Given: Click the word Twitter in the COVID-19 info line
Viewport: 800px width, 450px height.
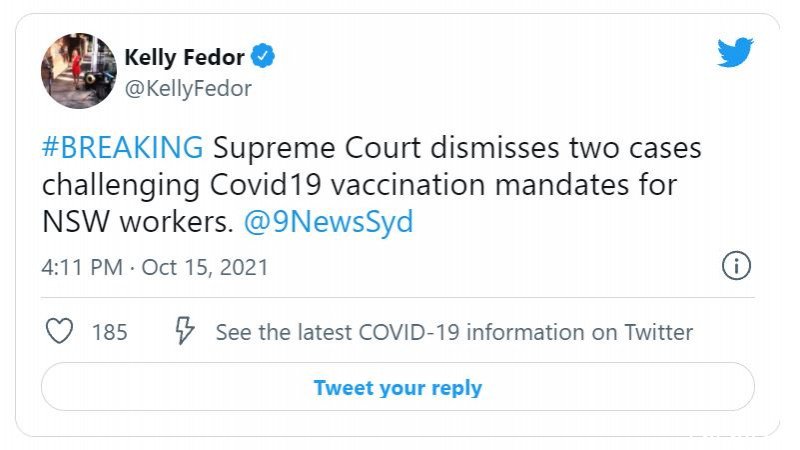Looking at the screenshot, I should pyautogui.click(x=659, y=332).
